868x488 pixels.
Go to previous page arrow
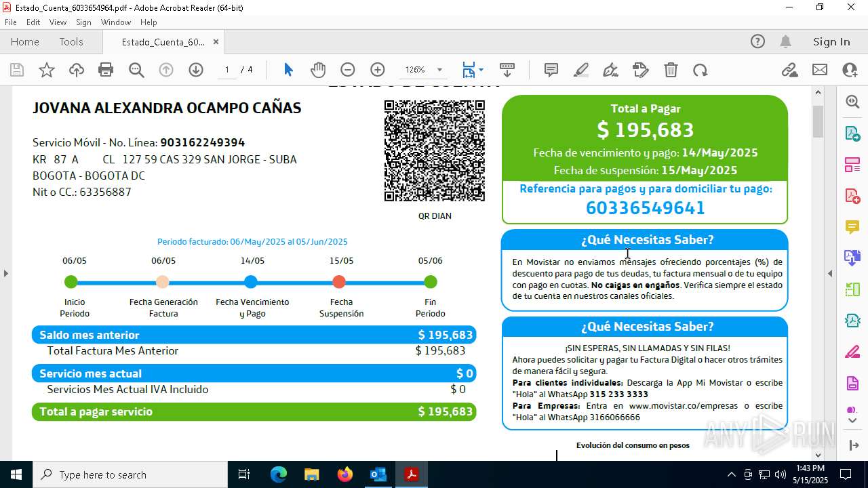[166, 70]
